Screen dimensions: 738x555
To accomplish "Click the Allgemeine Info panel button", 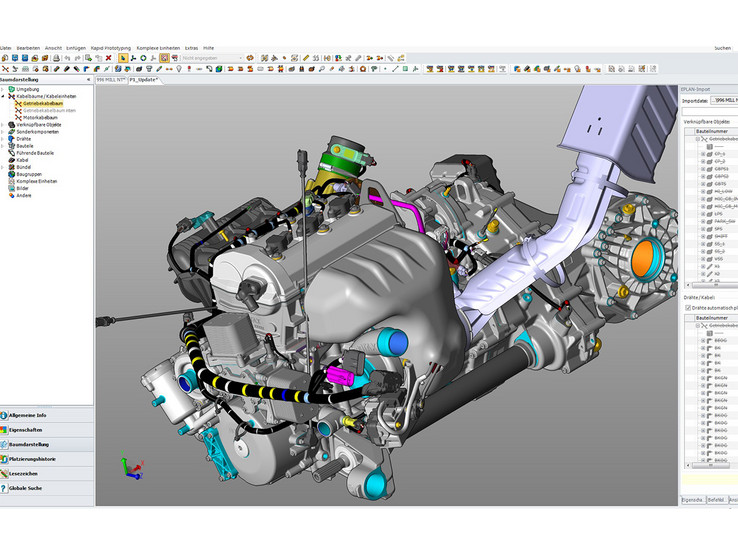I will [47, 415].
